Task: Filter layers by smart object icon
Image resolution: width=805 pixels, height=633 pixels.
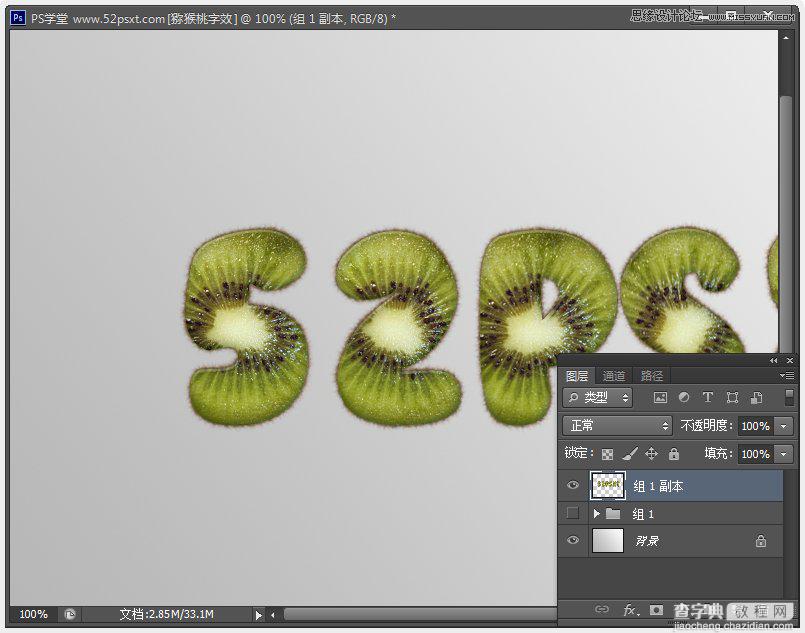Action: pyautogui.click(x=756, y=397)
